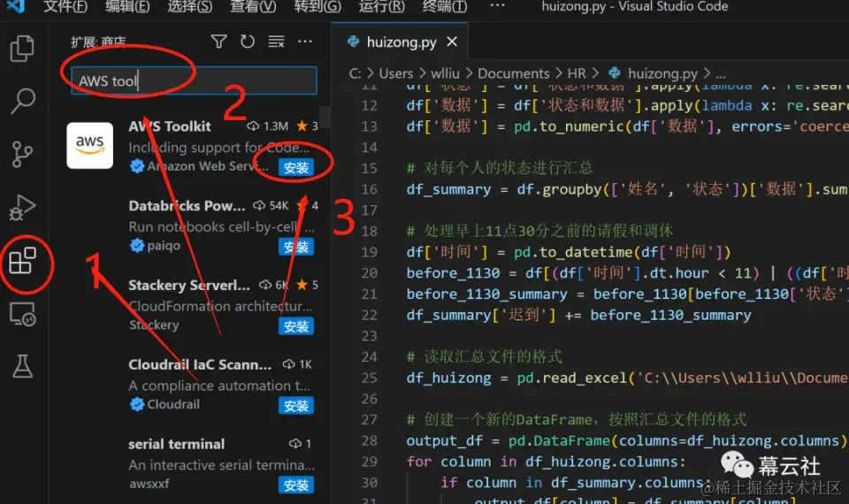Click the Cloudrail publisher verified badge
849x504 pixels.
coord(137,404)
